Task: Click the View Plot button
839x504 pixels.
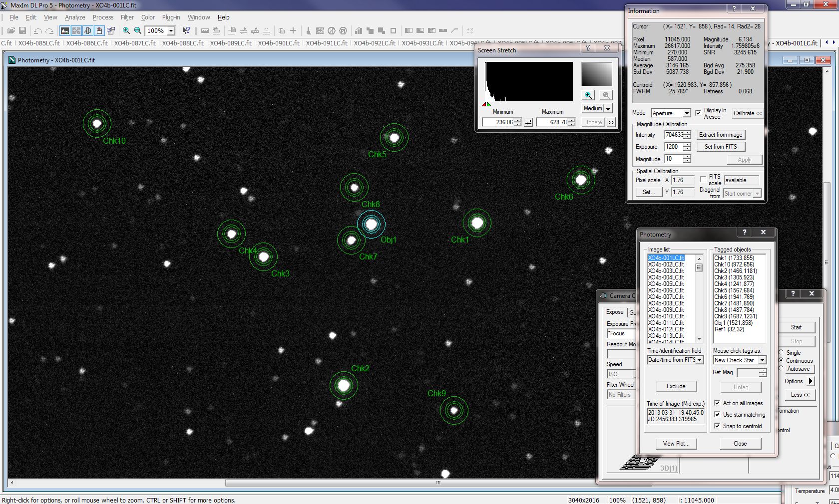Action: coord(676,443)
